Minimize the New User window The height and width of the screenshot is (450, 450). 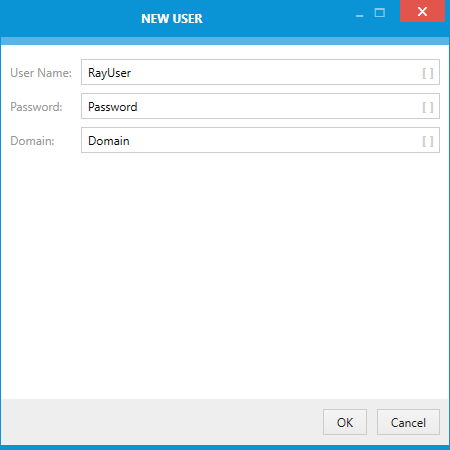pyautogui.click(x=359, y=14)
